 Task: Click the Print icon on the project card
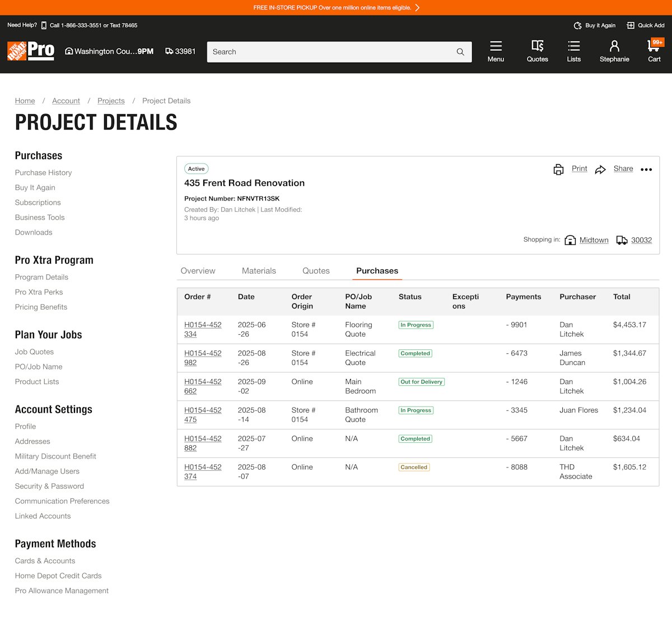[x=558, y=169]
